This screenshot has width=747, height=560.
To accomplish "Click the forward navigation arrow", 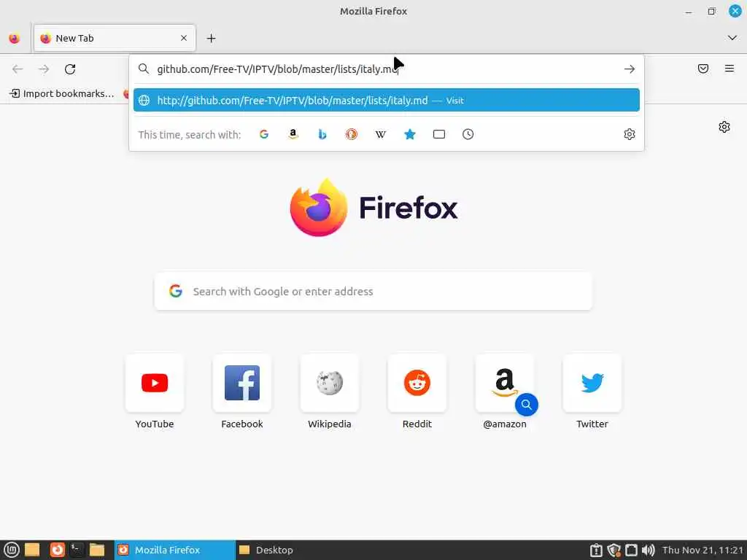I will pos(44,69).
